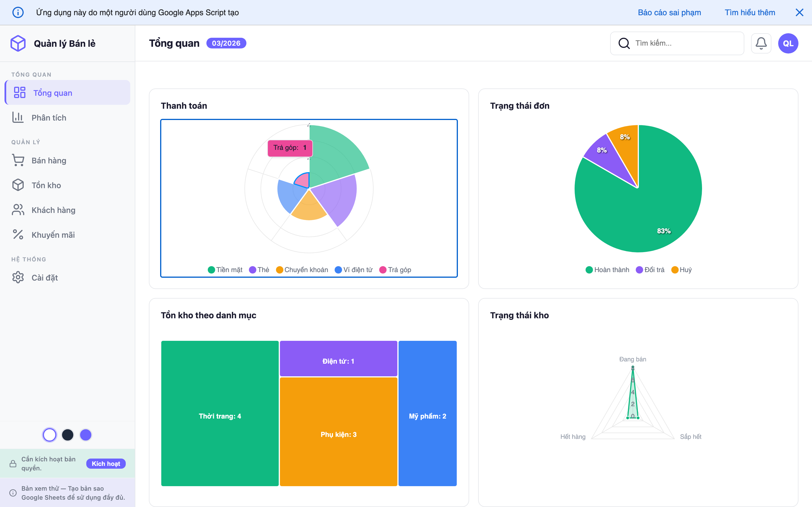Image resolution: width=812 pixels, height=507 pixels.
Task: Open the gear icon for Cài đặt
Action: [18, 277]
